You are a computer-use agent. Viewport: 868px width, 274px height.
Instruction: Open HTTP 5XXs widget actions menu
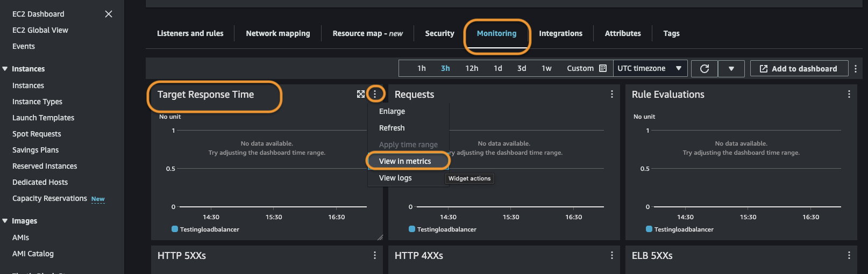(x=375, y=255)
